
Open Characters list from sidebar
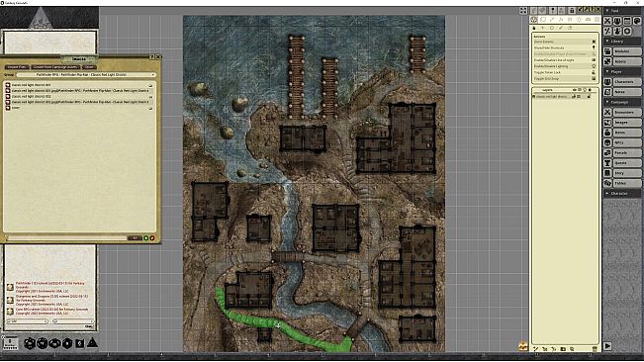click(x=627, y=82)
